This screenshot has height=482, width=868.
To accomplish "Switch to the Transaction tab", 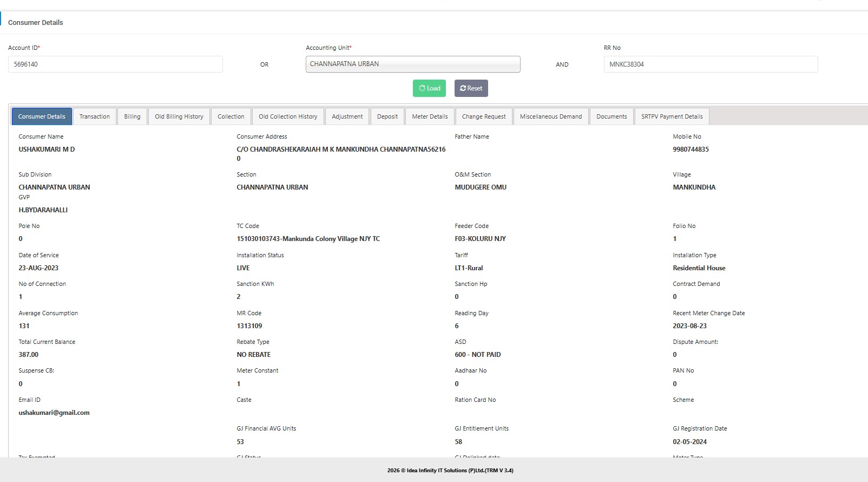I will 94,116.
